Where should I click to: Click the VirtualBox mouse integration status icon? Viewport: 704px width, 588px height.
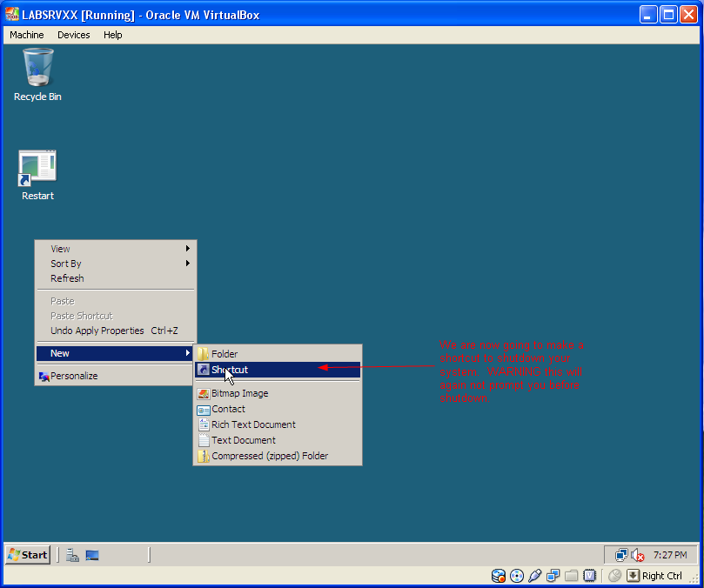click(x=614, y=576)
